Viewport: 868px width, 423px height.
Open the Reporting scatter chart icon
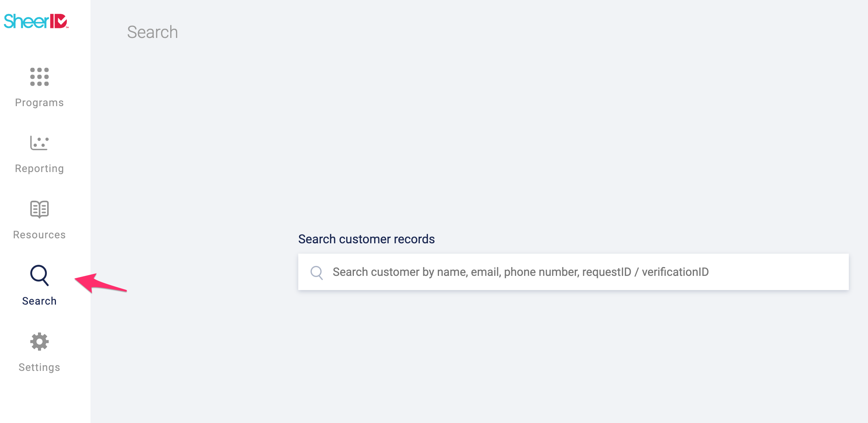39,143
